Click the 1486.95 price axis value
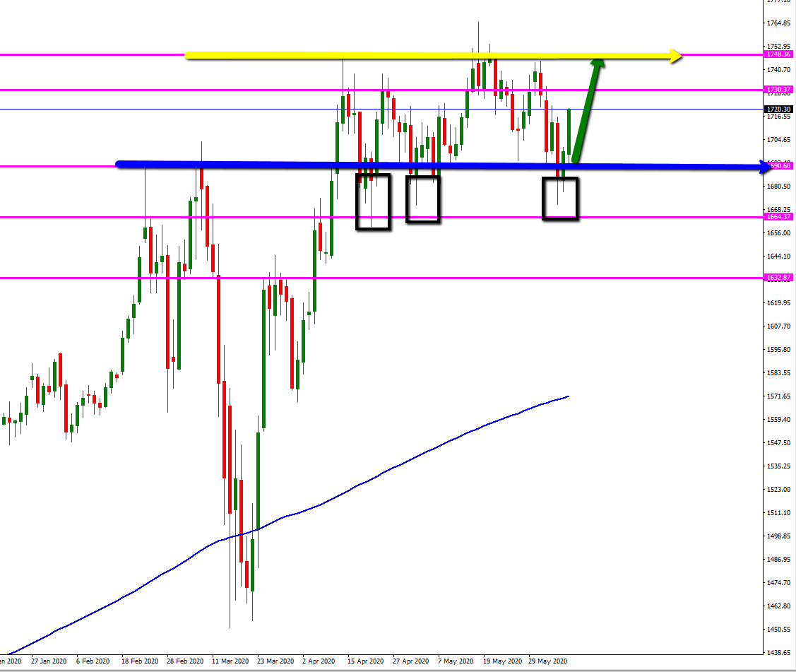The image size is (796, 672). tap(778, 559)
